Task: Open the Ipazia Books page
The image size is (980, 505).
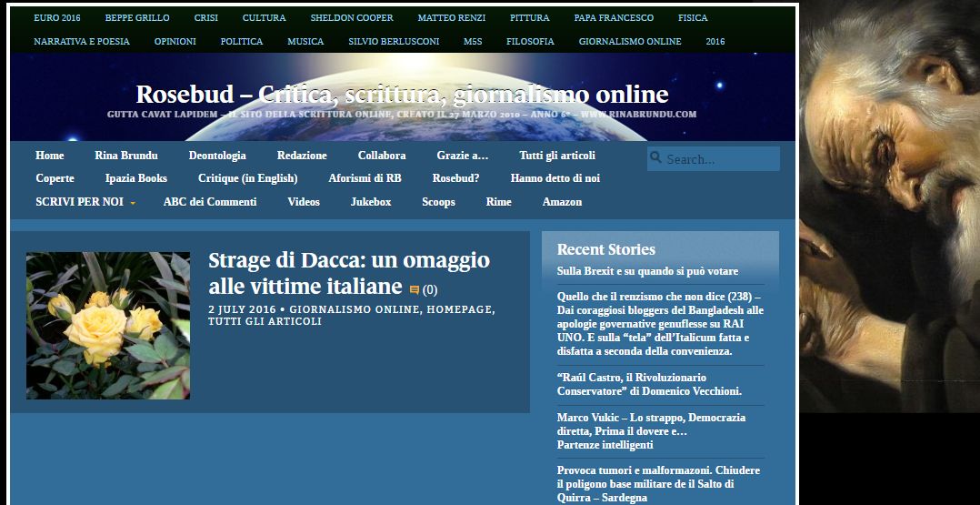Action: click(x=136, y=178)
